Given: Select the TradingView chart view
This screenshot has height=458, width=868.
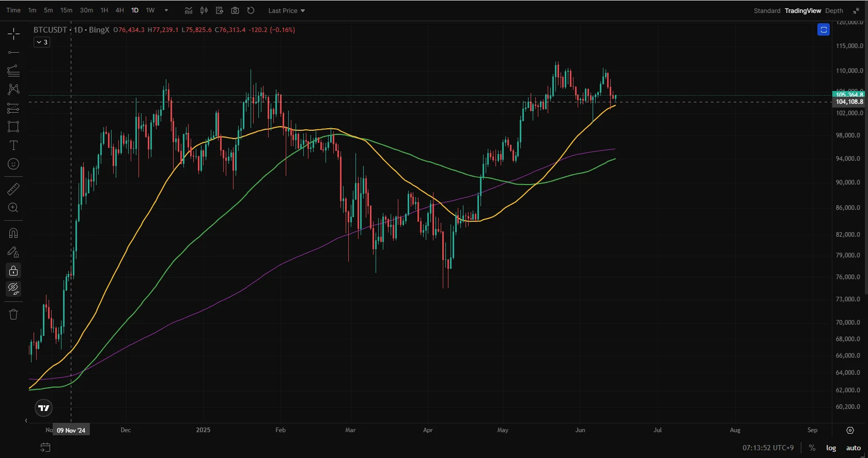Looking at the screenshot, I should pyautogui.click(x=802, y=10).
